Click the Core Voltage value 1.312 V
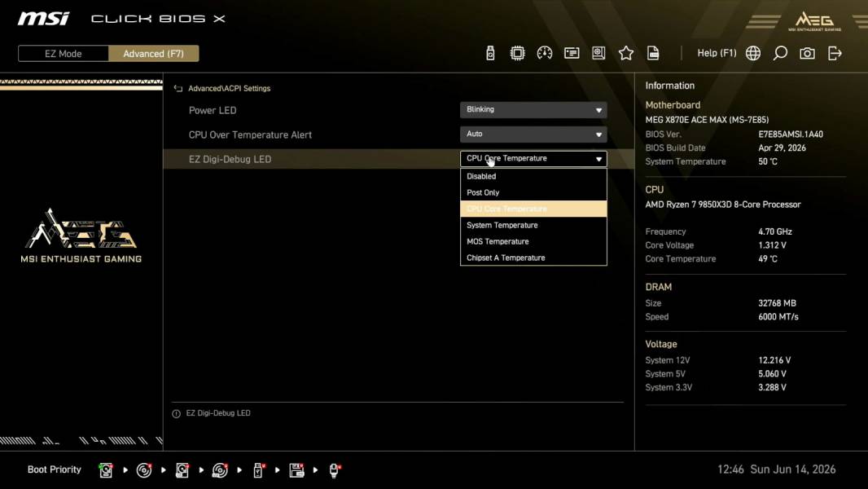868x489 pixels. pos(772,245)
